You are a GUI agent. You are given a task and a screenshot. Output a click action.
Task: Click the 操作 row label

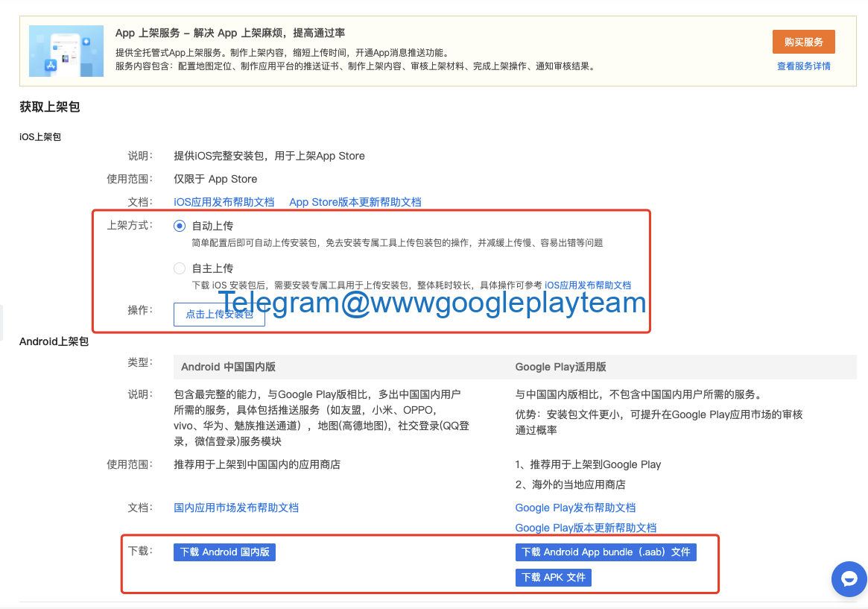[x=140, y=310]
